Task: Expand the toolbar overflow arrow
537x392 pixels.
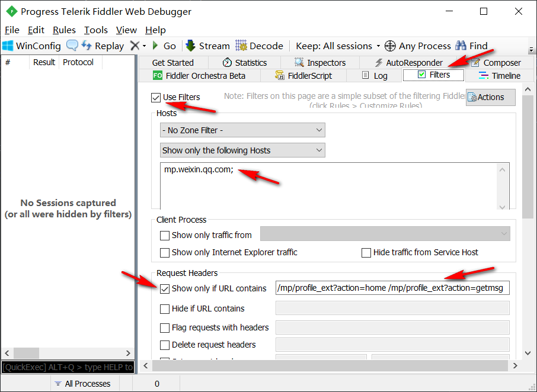Action: tap(531, 50)
